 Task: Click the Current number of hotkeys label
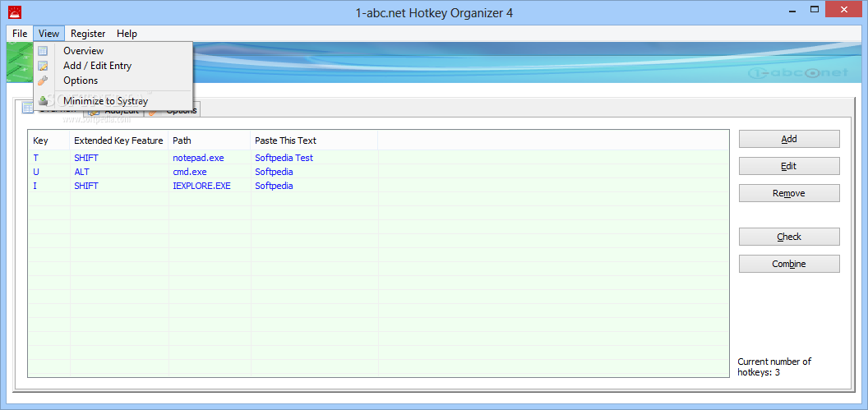click(774, 366)
